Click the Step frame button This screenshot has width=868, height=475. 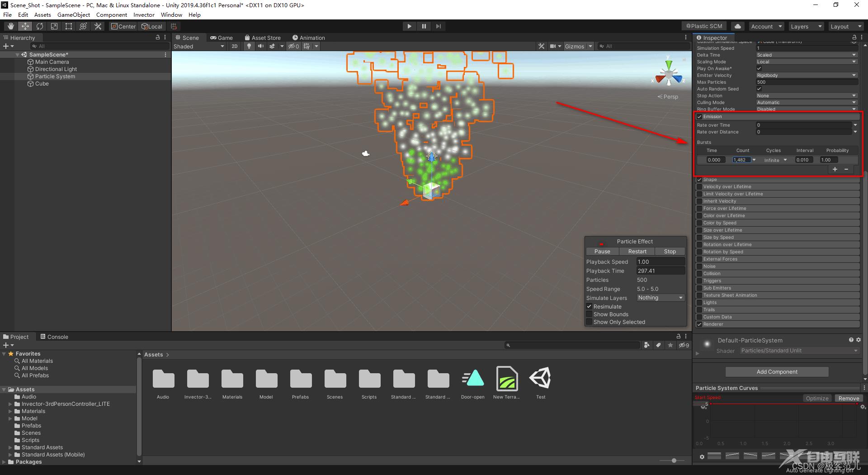coord(438,26)
